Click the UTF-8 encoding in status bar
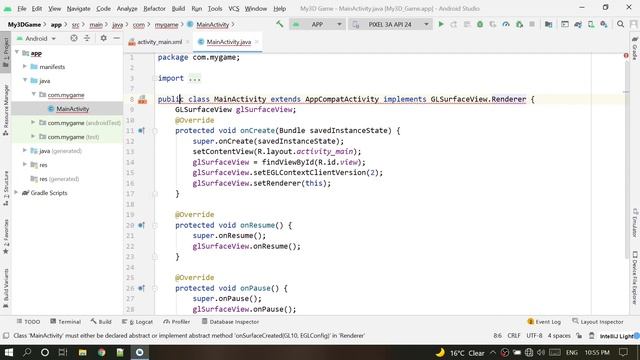Image resolution: width=640 pixels, height=360 pixels. tap(534, 336)
